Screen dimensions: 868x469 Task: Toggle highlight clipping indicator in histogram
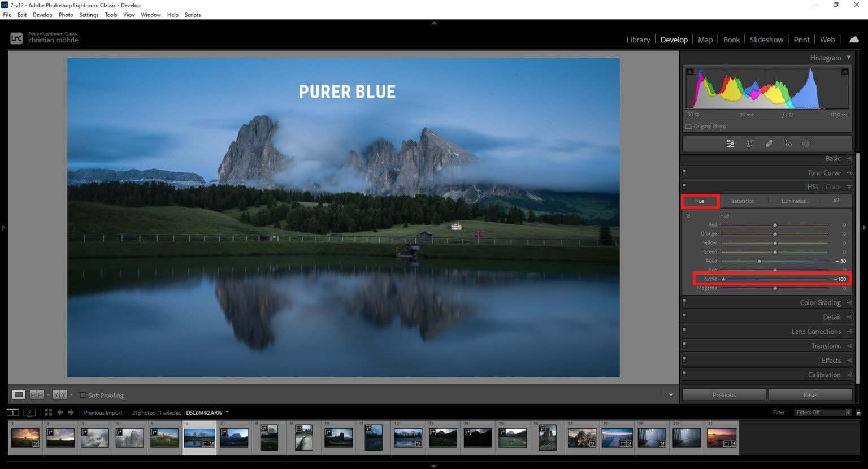click(845, 72)
